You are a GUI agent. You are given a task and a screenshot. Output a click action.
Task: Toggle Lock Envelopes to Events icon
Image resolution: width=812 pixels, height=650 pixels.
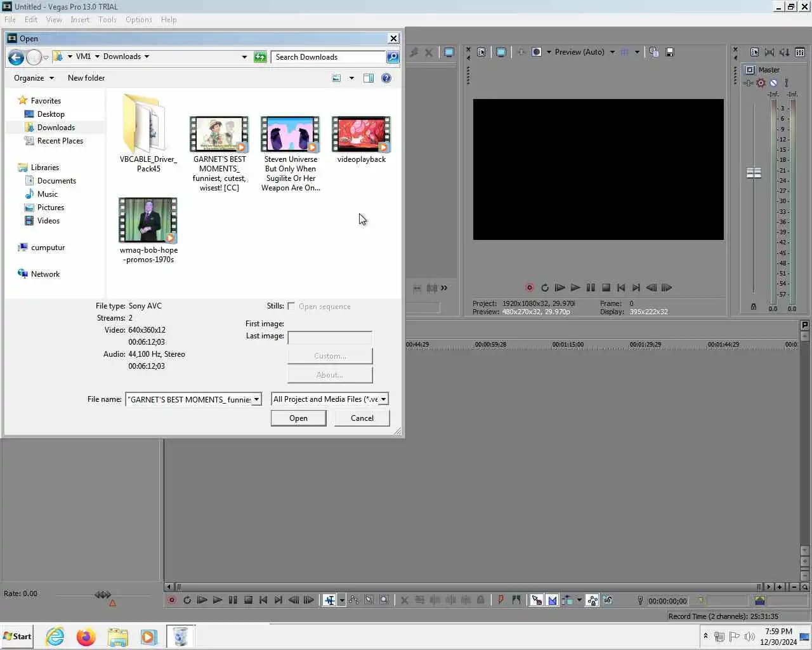coord(593,600)
